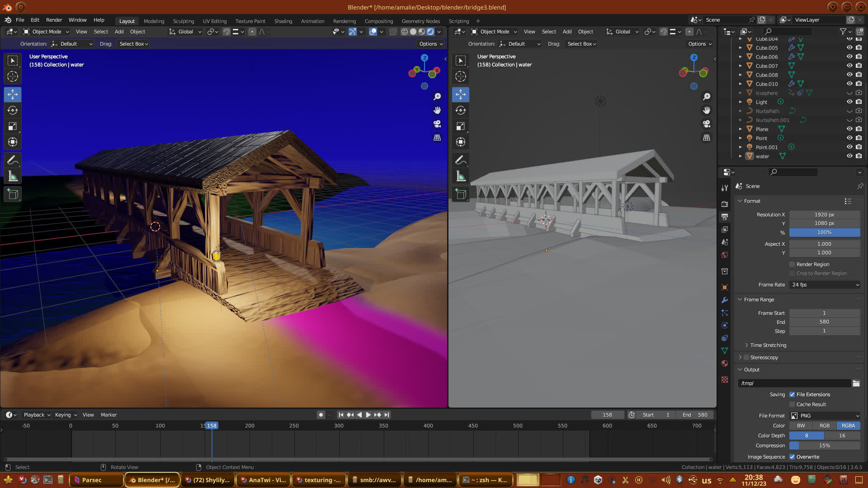Viewport: 868px width, 488px height.
Task: Open the Render menu
Action: (x=54, y=20)
